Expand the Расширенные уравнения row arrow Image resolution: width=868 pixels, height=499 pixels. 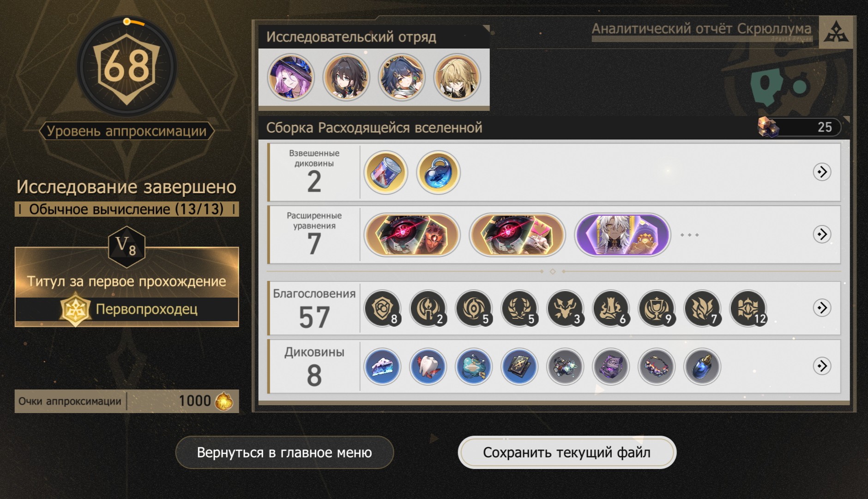click(822, 234)
